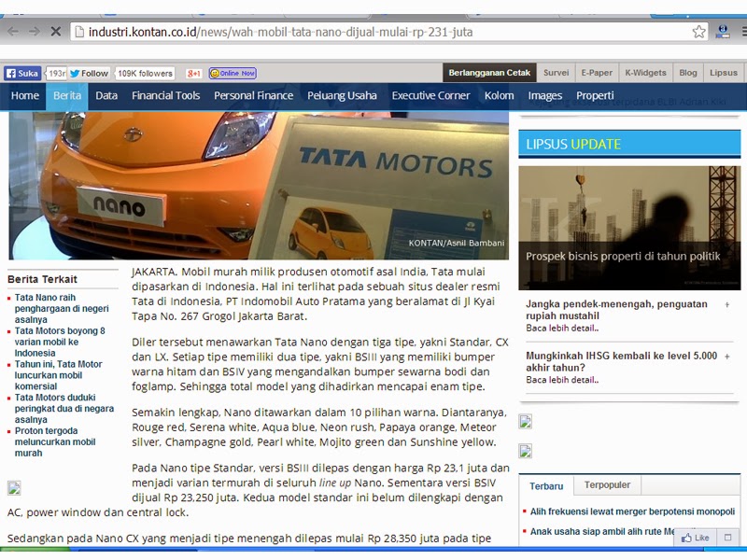747x560 pixels.
Task: Click the browser back arrow
Action: click(x=13, y=32)
